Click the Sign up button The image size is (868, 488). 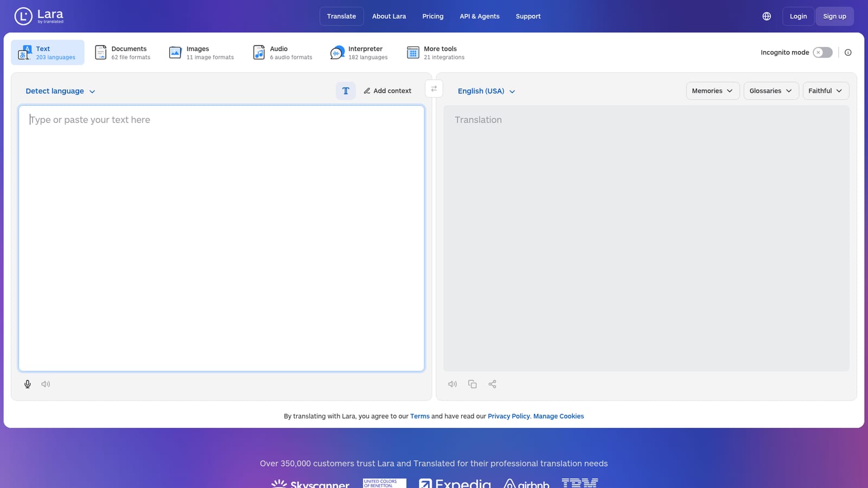pyautogui.click(x=834, y=16)
